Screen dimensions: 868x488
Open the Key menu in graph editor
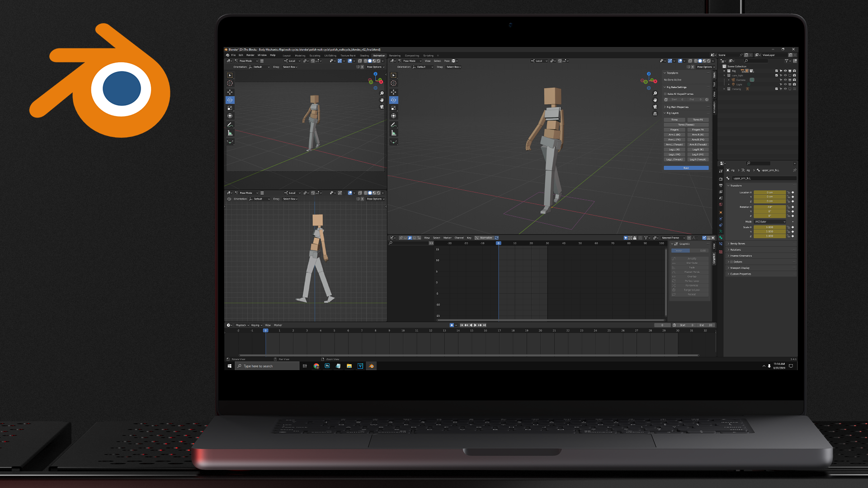[x=469, y=238]
